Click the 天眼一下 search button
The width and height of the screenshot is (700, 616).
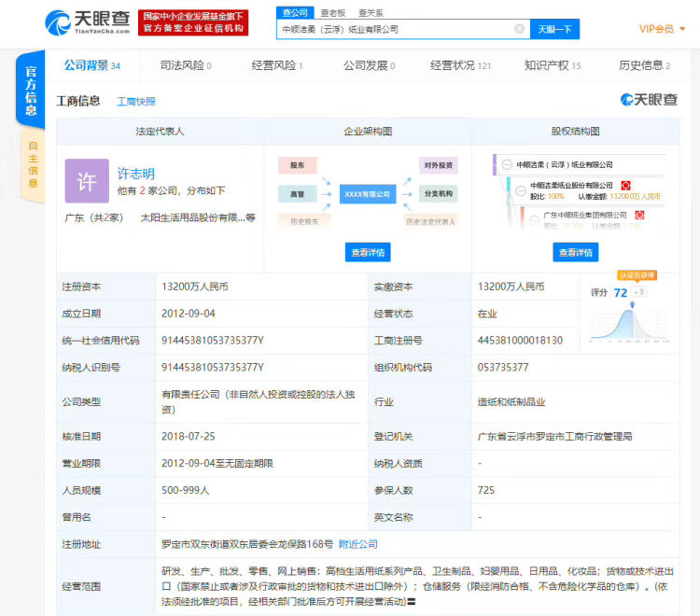coord(554,30)
